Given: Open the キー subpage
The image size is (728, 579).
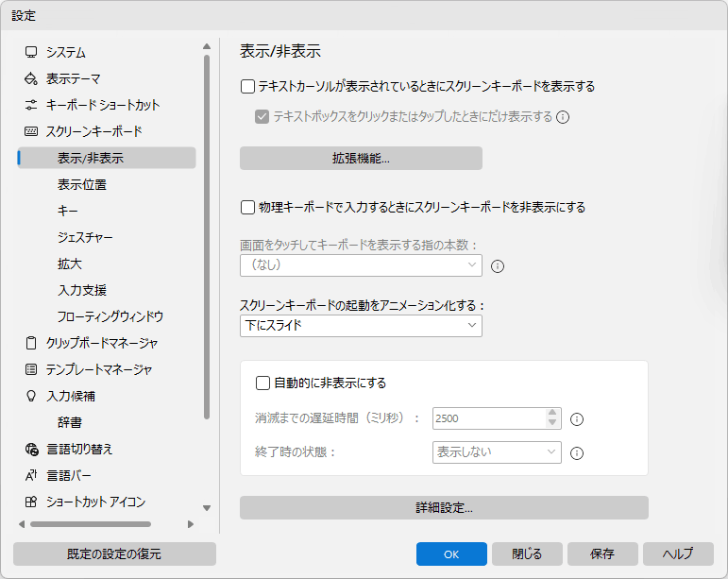Looking at the screenshot, I should [68, 212].
